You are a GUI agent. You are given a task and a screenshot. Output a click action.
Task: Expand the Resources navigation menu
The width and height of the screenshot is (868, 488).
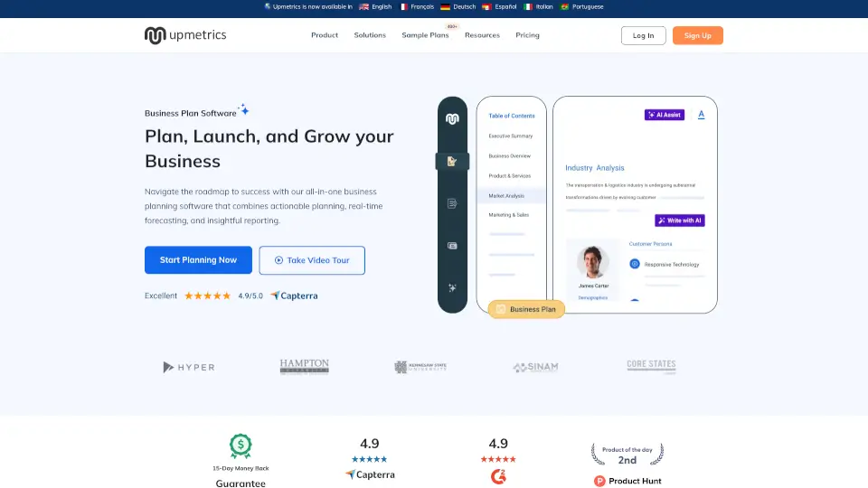pos(482,35)
